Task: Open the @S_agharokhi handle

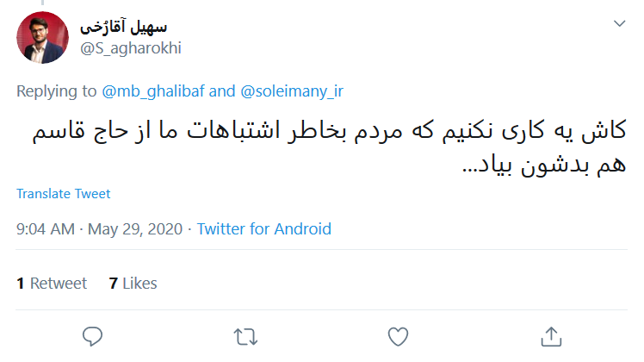Action: tap(130, 48)
